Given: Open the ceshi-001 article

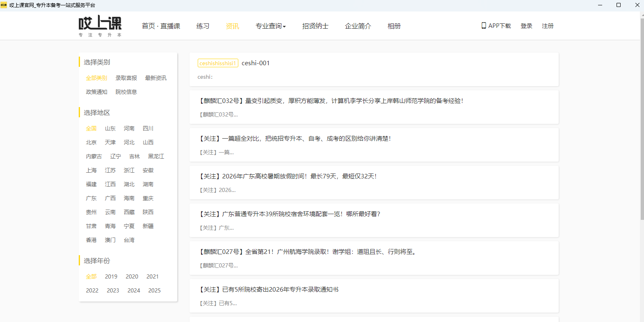Looking at the screenshot, I should (256, 63).
